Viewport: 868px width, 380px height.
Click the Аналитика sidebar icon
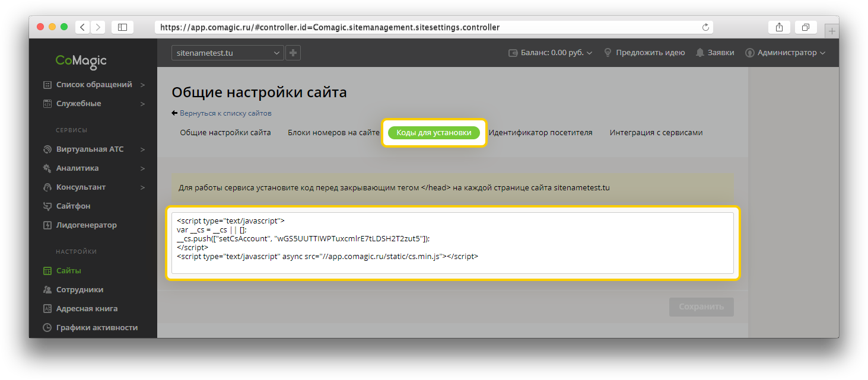coord(47,168)
